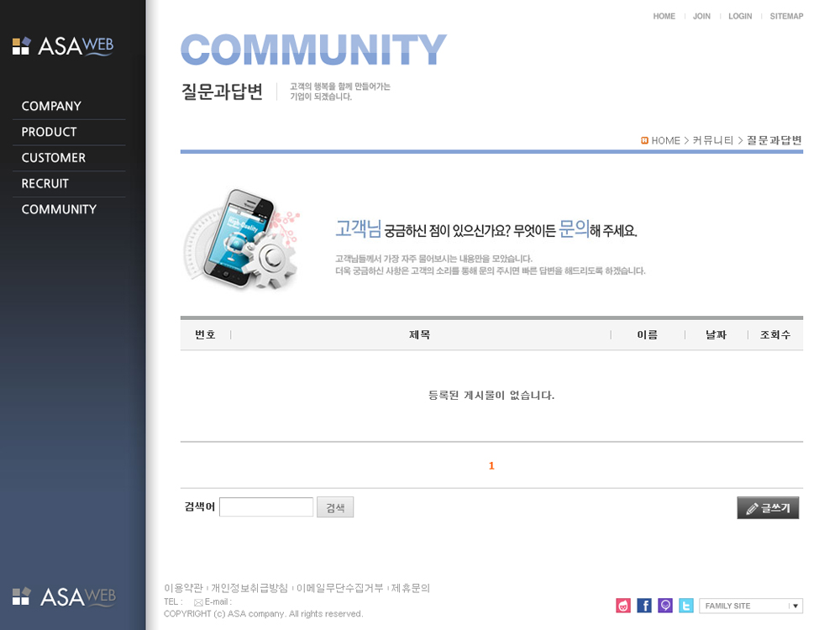
Task: Open the FAMILY SITE dropdown
Action: pyautogui.click(x=750, y=606)
